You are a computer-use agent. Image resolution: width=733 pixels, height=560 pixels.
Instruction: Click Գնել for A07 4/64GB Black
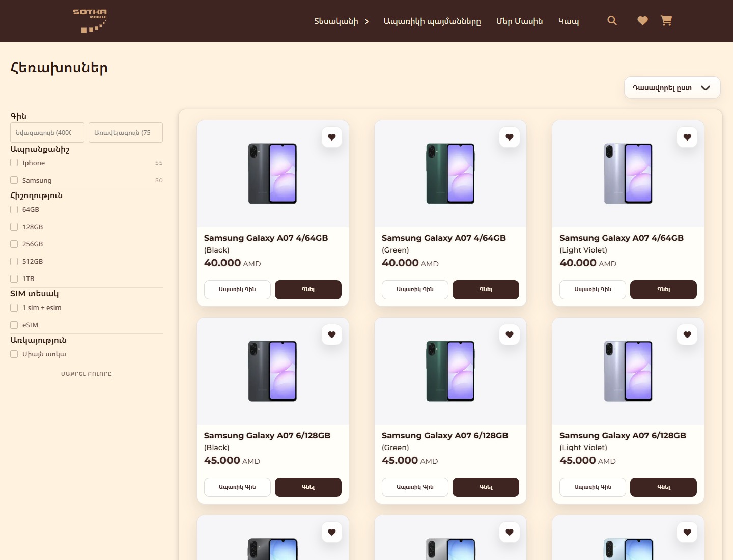[x=308, y=290]
